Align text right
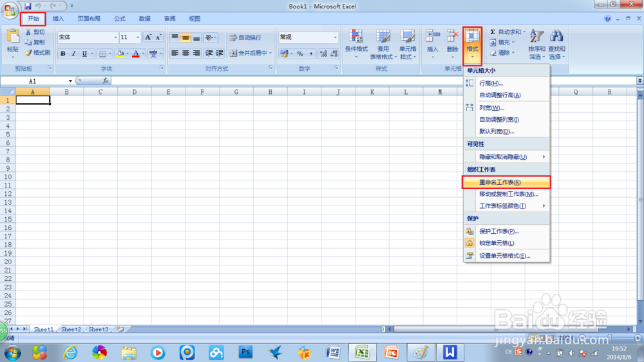644x362 pixels. (x=196, y=53)
